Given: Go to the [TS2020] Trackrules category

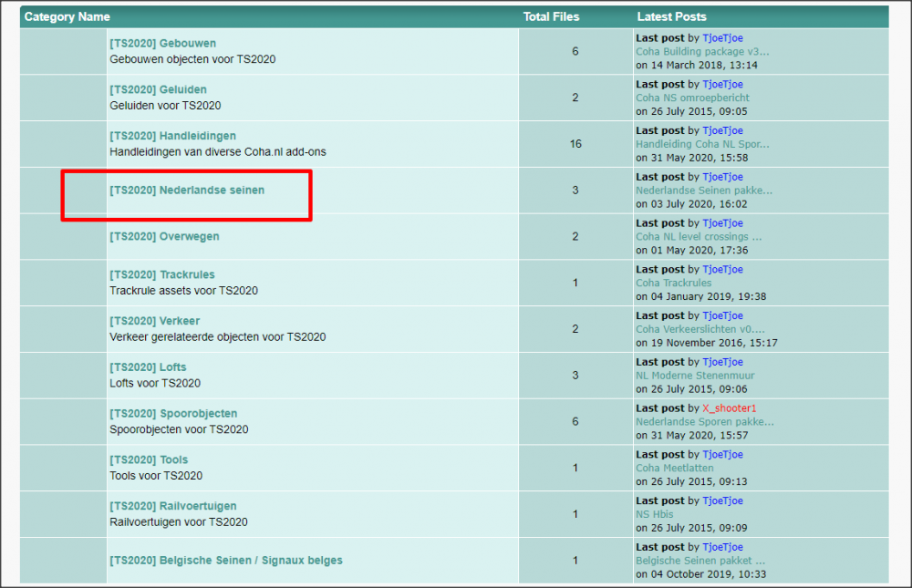Looking at the screenshot, I should point(162,275).
